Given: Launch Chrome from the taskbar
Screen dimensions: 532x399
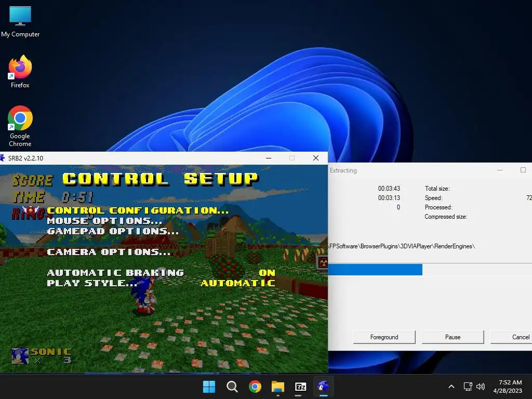Looking at the screenshot, I should [x=255, y=387].
